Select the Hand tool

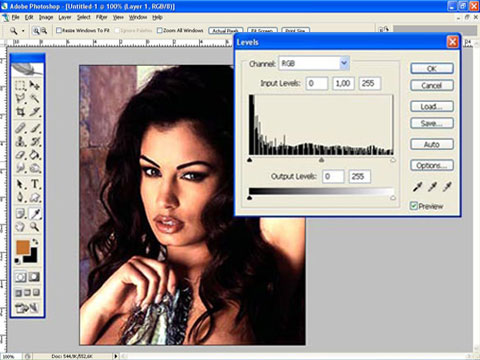pyautogui.click(x=20, y=227)
